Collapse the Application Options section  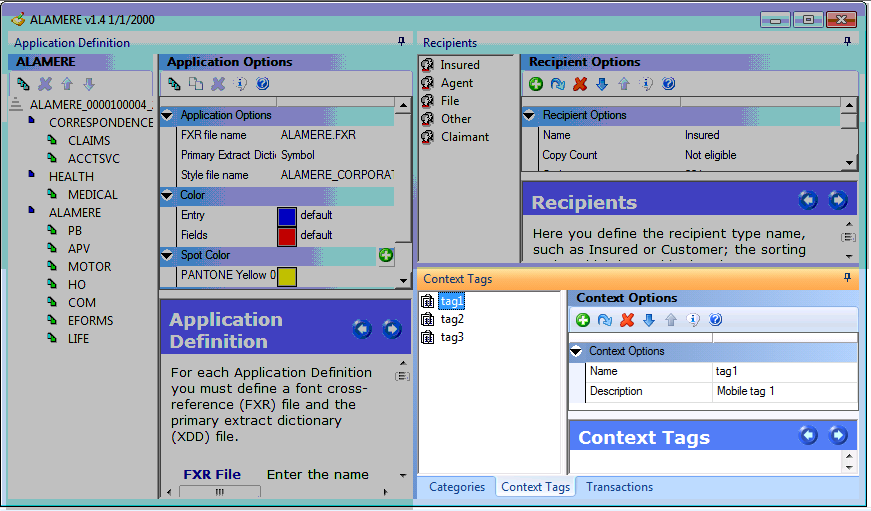click(x=167, y=115)
